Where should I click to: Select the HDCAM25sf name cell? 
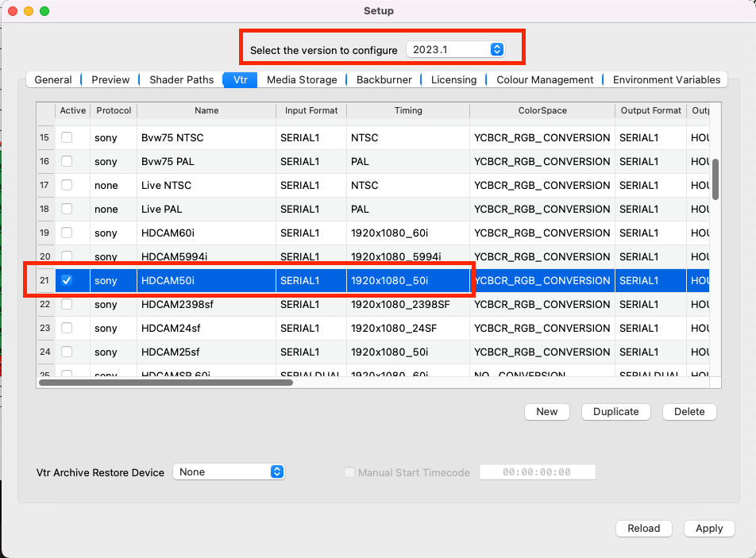(206, 352)
